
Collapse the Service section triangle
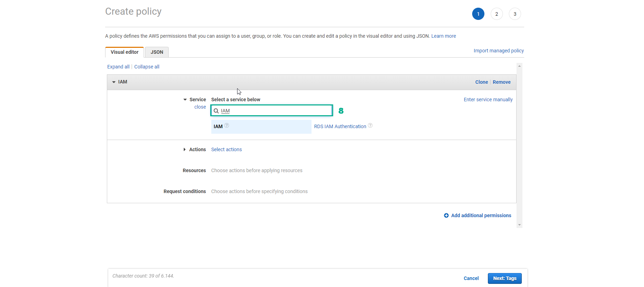click(x=185, y=100)
